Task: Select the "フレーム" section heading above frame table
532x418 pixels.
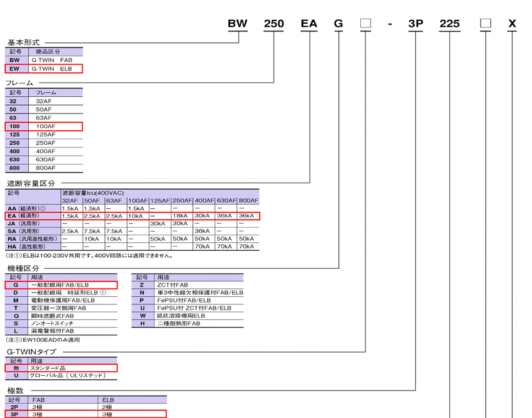Action: pyautogui.click(x=19, y=83)
